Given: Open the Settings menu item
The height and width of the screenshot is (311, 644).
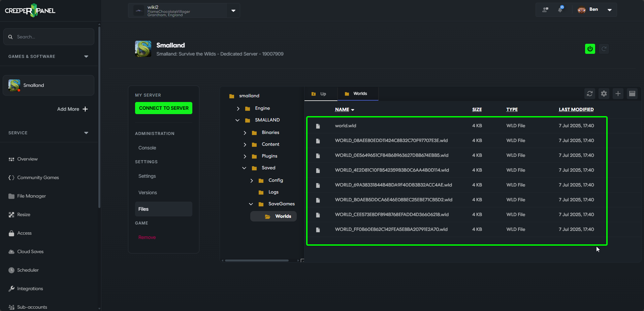Looking at the screenshot, I should 147,176.
